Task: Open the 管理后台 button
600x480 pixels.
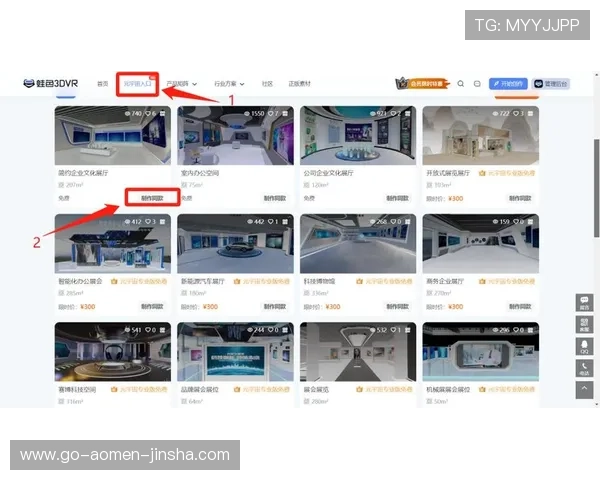Action: pos(551,83)
